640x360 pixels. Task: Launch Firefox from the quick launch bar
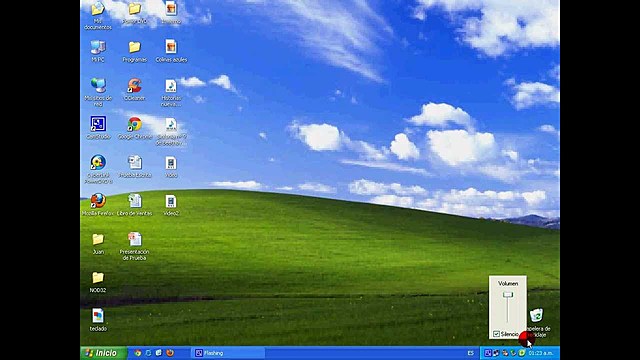(x=170, y=353)
